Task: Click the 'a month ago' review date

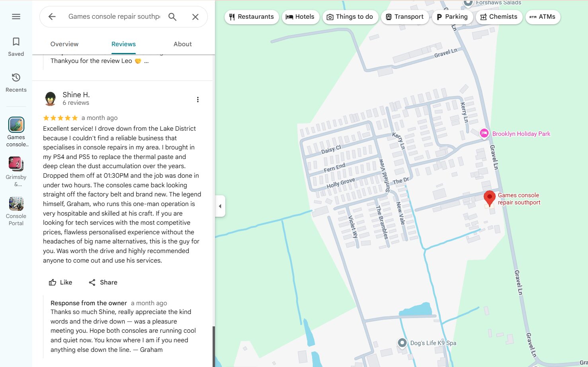Action: (100, 118)
